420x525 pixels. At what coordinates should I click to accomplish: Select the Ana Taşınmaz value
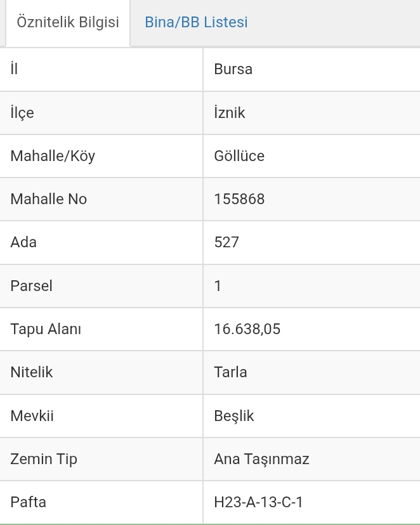pyautogui.click(x=261, y=459)
